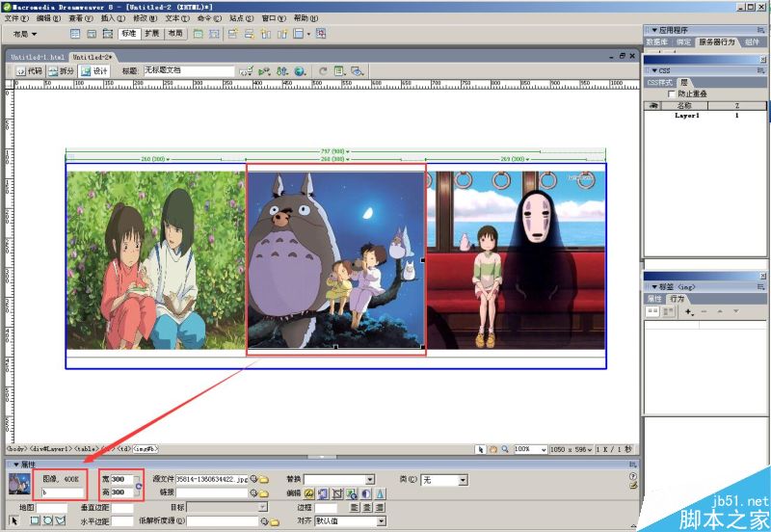771x532 pixels.
Task: Click the Hand tool in status bar
Action: [x=493, y=449]
